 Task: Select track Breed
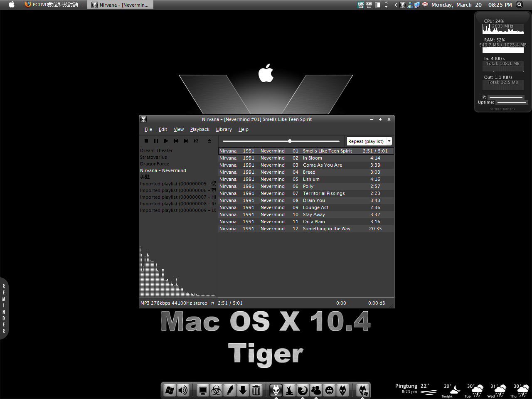(x=306, y=172)
